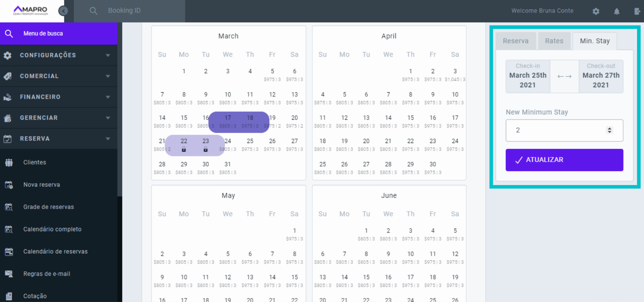Click the logout icon in top bar

[x=637, y=11]
